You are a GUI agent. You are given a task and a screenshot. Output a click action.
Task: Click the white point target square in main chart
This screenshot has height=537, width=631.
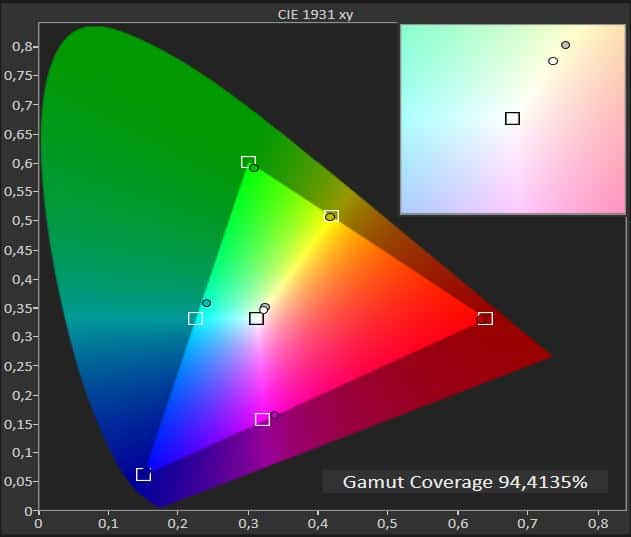256,318
